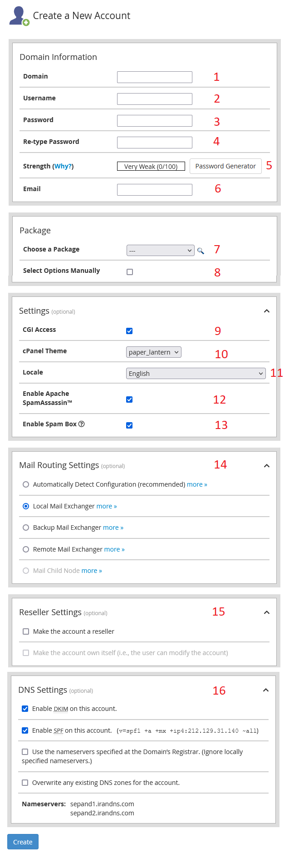
Task: Open the Why? strength link
Action: pos(63,166)
